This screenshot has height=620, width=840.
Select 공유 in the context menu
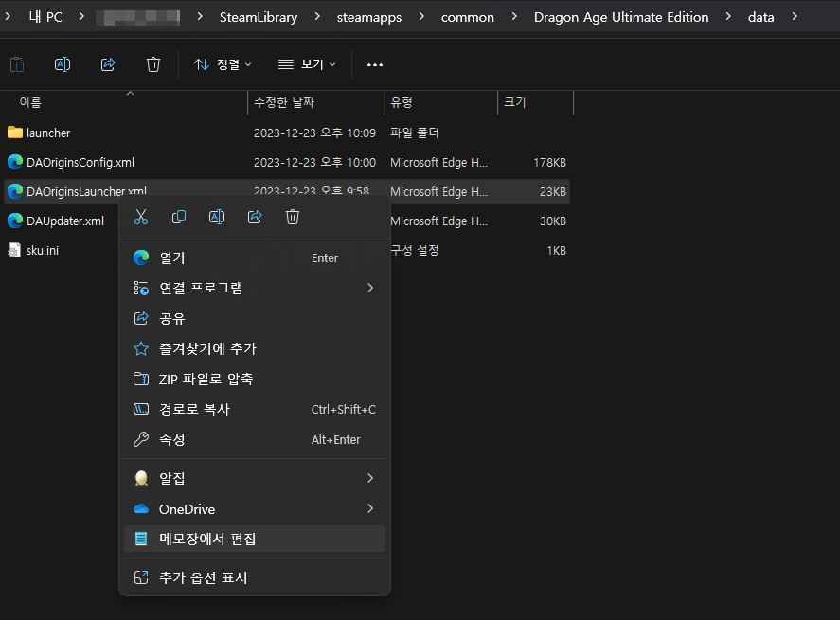(x=255, y=319)
